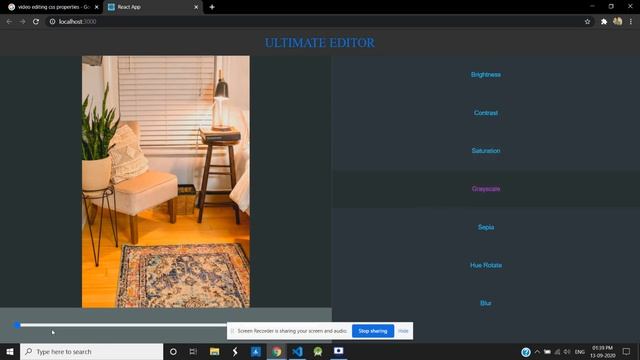640x360 pixels.
Task: Click the localhost address bar
Action: click(318, 21)
